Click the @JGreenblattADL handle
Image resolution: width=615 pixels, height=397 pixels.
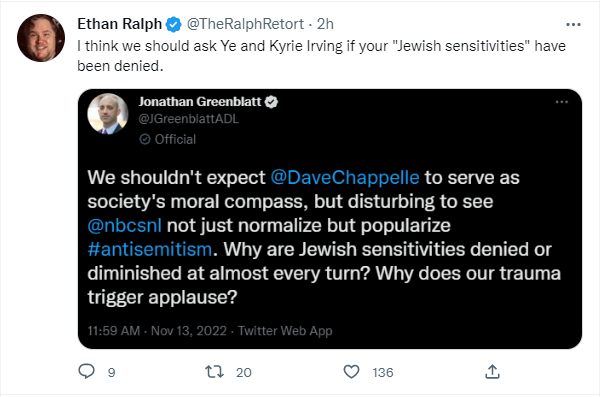click(188, 119)
